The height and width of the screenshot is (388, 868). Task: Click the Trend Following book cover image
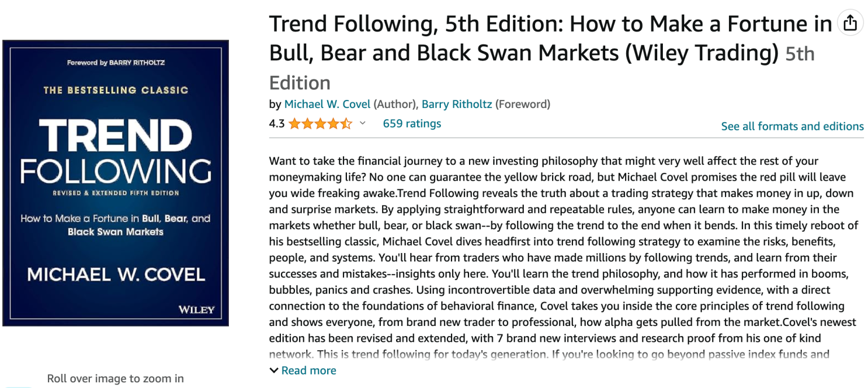[x=116, y=183]
